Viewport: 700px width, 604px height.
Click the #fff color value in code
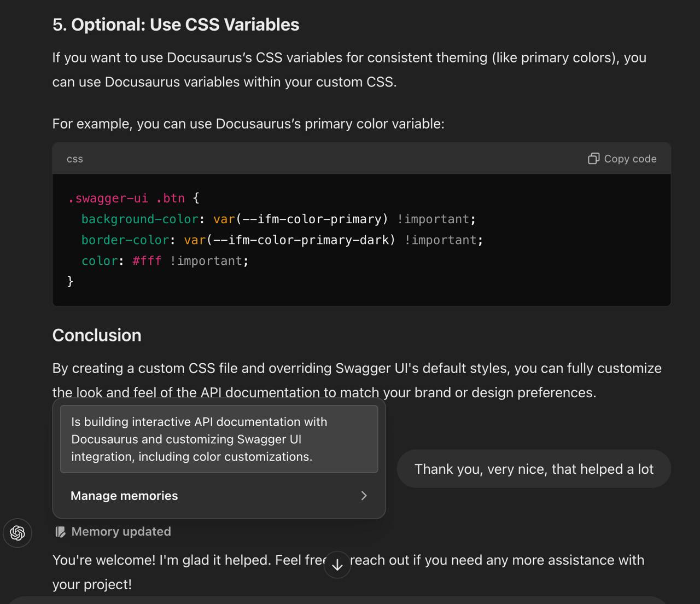point(147,261)
